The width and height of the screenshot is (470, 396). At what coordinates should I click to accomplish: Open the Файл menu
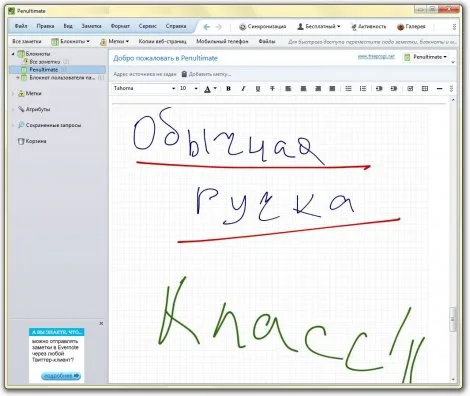[x=21, y=26]
